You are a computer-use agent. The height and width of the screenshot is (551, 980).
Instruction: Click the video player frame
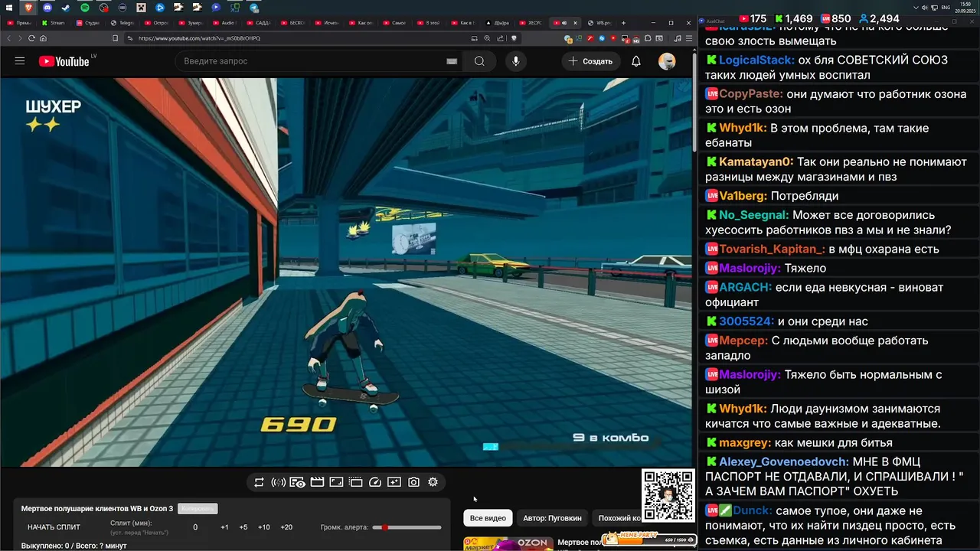pyautogui.click(x=346, y=272)
